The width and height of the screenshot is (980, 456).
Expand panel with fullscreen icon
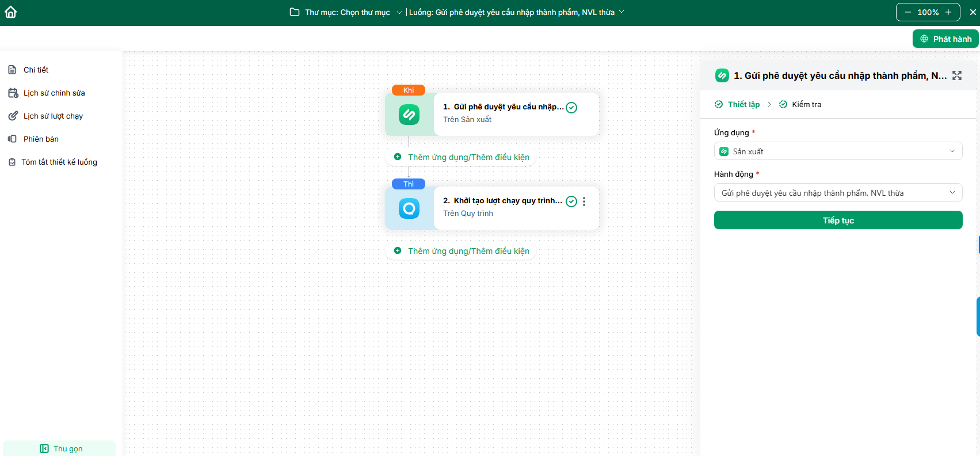pyautogui.click(x=957, y=75)
